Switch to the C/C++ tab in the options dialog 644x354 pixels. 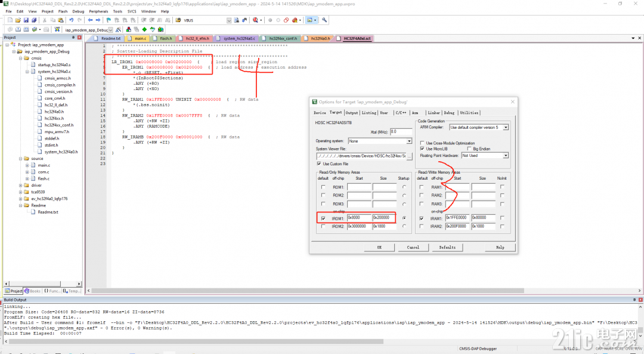(x=401, y=113)
